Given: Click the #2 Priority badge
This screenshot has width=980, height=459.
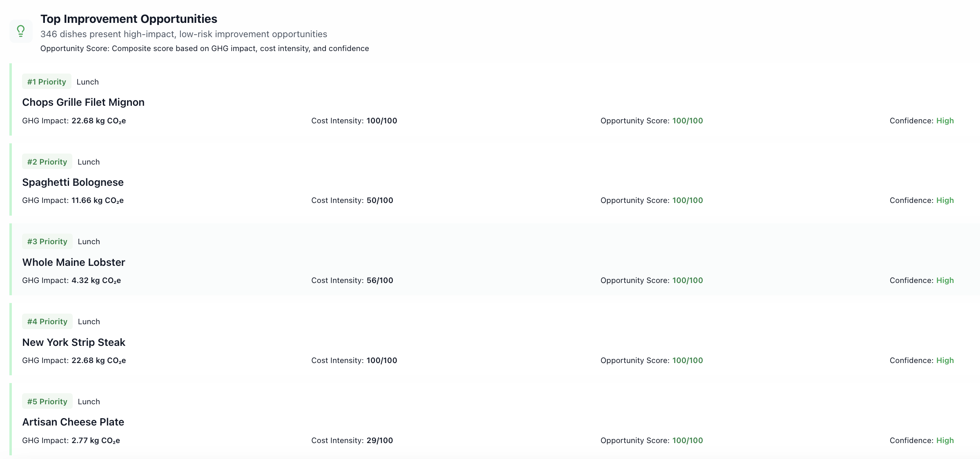Looking at the screenshot, I should tap(47, 162).
